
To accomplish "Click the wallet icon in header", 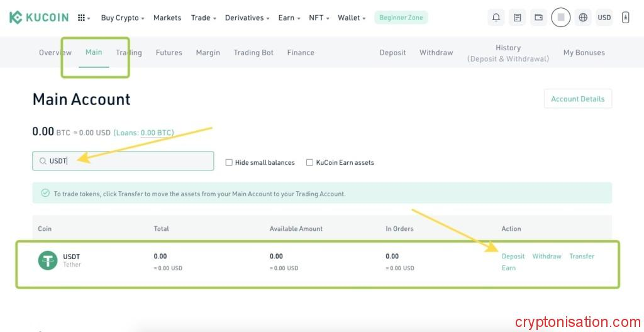I will 538,18.
